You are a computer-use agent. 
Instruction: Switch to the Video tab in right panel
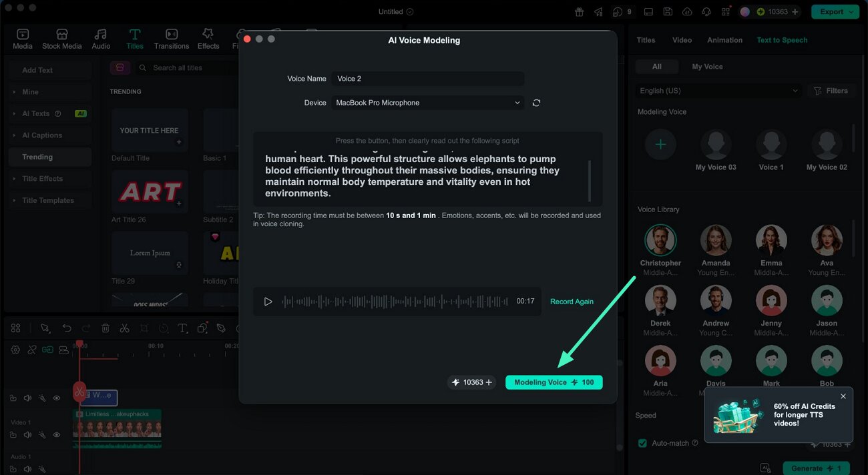coord(682,40)
